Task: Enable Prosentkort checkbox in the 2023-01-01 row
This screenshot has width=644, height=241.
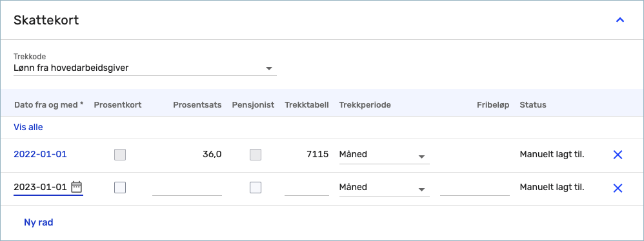Action: pos(120,188)
